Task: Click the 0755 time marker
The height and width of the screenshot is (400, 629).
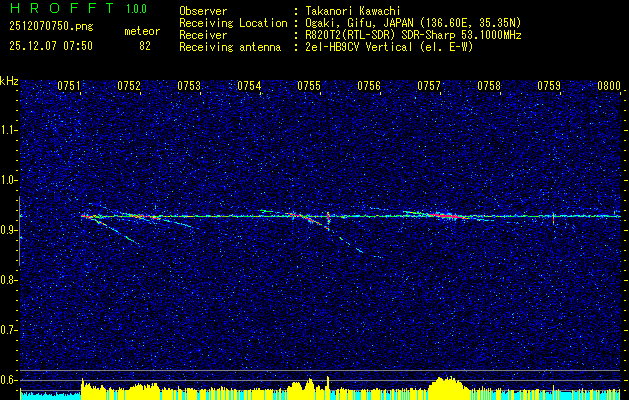Action: [x=309, y=86]
